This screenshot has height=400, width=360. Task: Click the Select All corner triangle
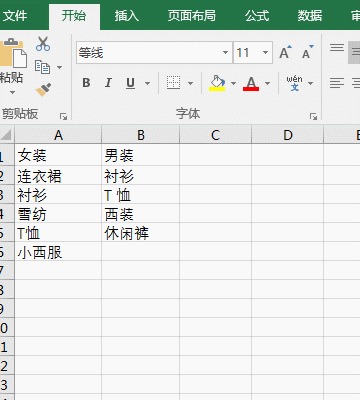click(6, 135)
